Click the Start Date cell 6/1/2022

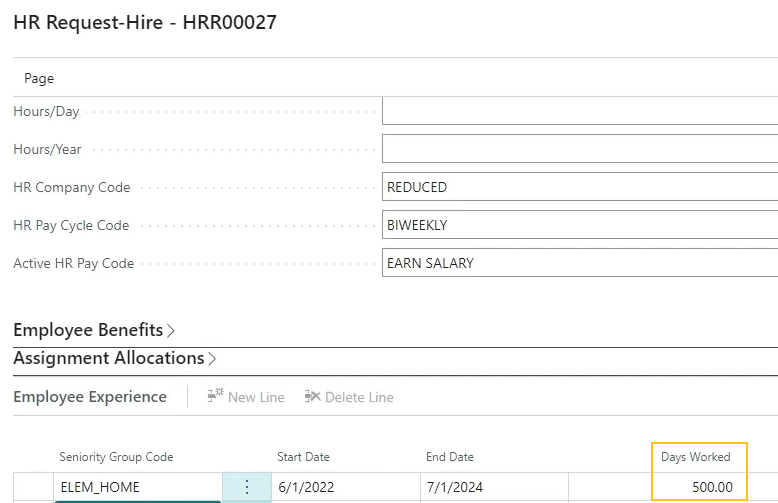[x=346, y=487]
